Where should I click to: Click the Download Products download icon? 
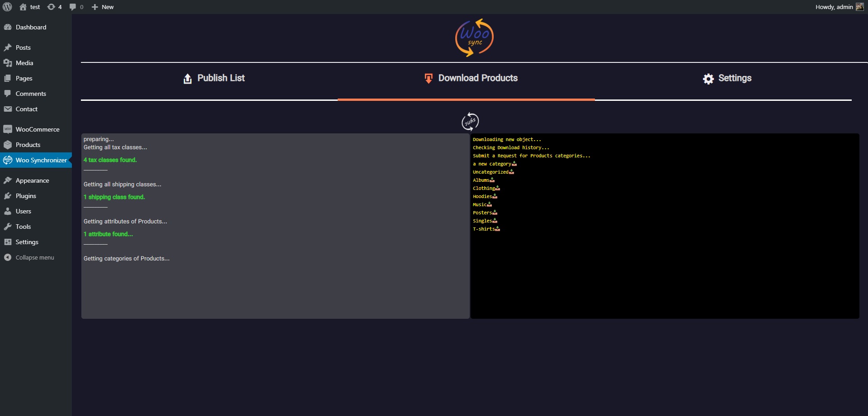[429, 79]
